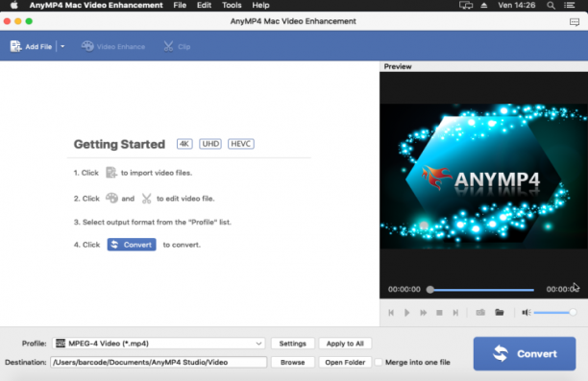Fast forward the preview video
Screen dimensions: 588x381
(424, 313)
